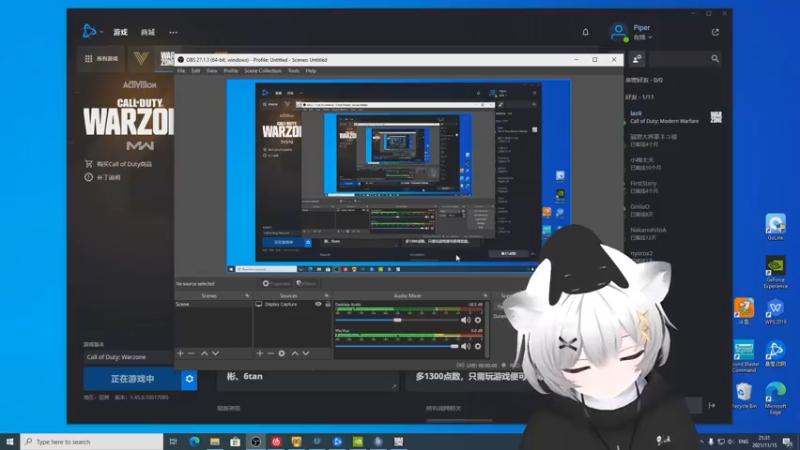Open the OBS Scene Collection menu
800x450 pixels.
263,71
